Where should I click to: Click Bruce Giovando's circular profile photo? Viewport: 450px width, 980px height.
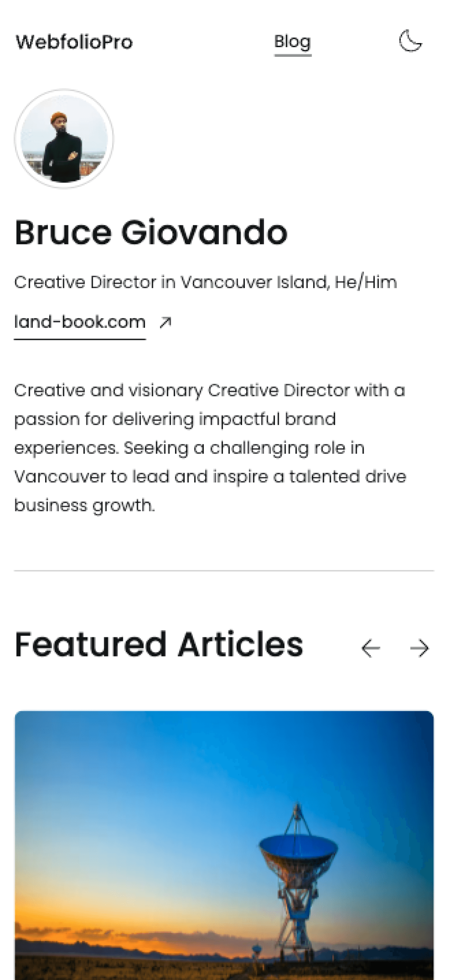(64, 139)
